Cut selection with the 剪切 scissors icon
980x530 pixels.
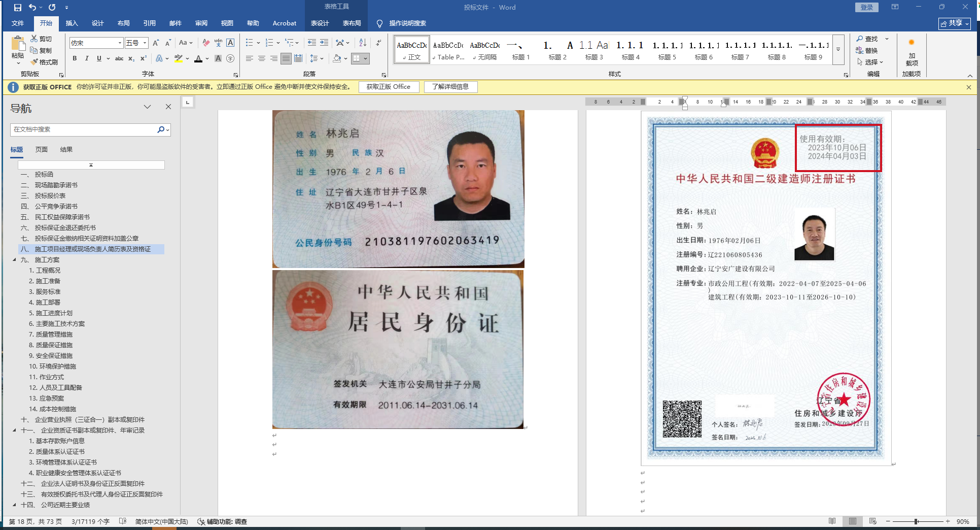(x=41, y=39)
